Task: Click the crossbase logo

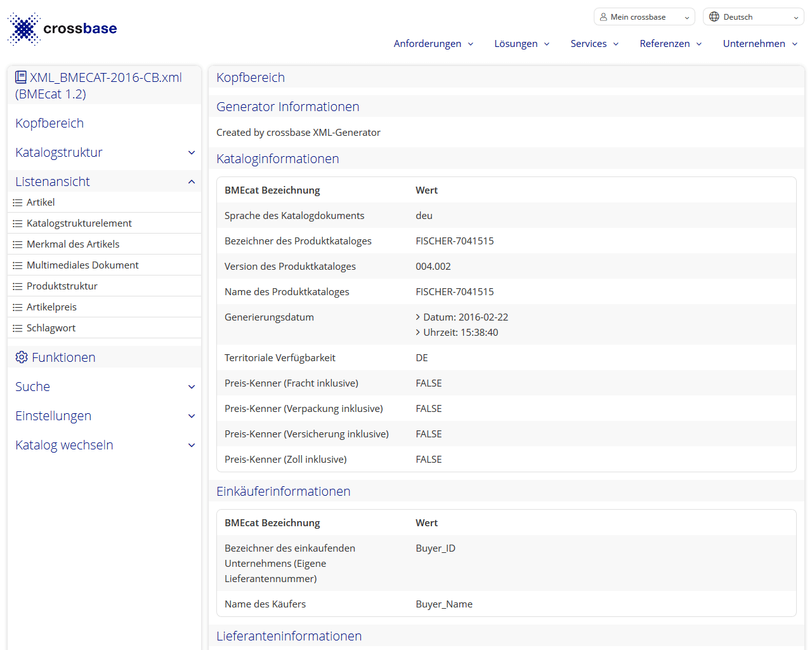Action: coord(62,29)
